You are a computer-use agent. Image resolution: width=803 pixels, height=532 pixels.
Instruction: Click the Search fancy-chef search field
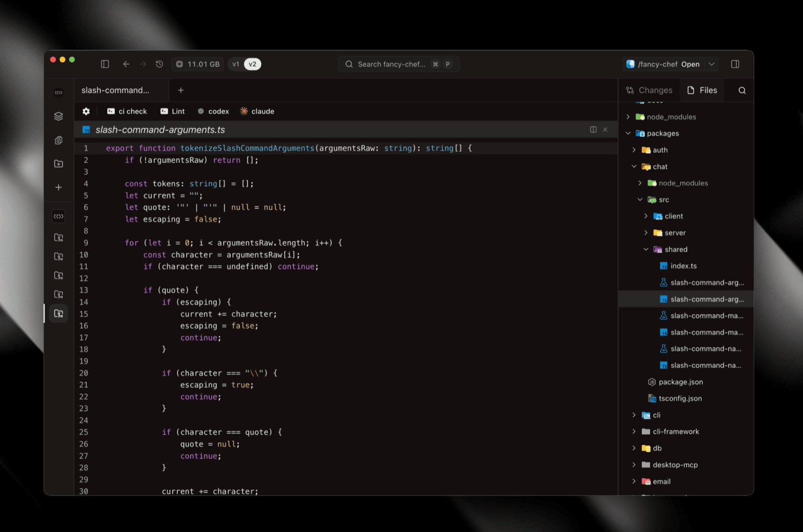coord(391,64)
